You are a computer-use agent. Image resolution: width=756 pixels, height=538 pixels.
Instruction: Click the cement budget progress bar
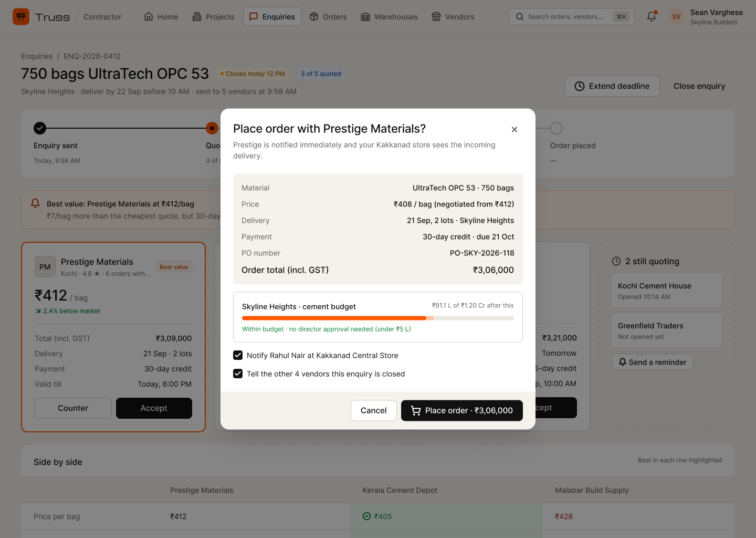click(378, 318)
